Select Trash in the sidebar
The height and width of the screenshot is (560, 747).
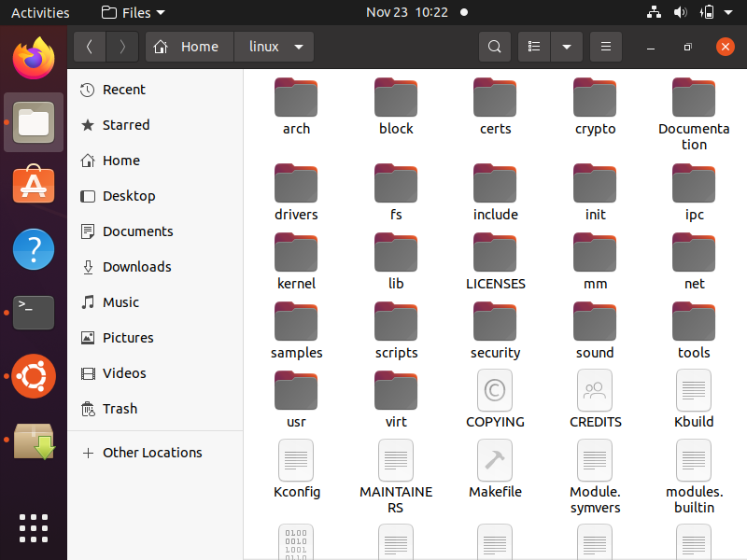[120, 409]
